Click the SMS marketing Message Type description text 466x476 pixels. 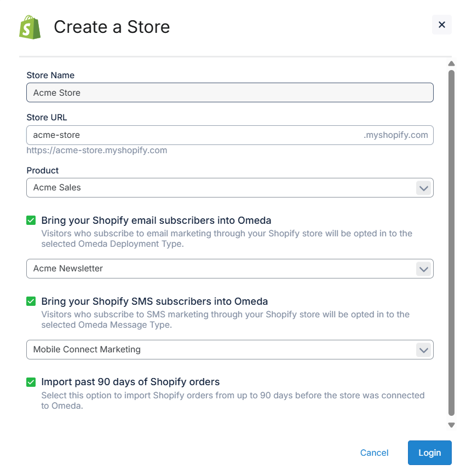pyautogui.click(x=226, y=320)
